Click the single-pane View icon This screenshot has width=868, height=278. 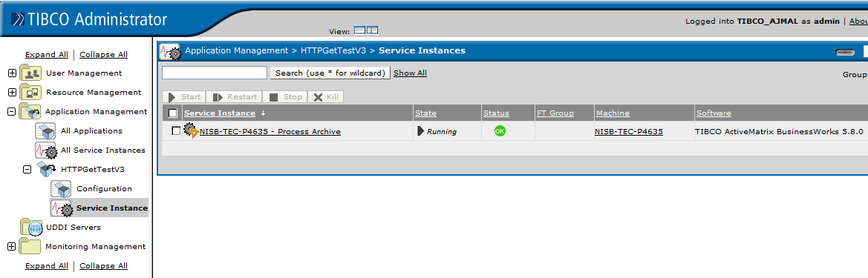[360, 30]
